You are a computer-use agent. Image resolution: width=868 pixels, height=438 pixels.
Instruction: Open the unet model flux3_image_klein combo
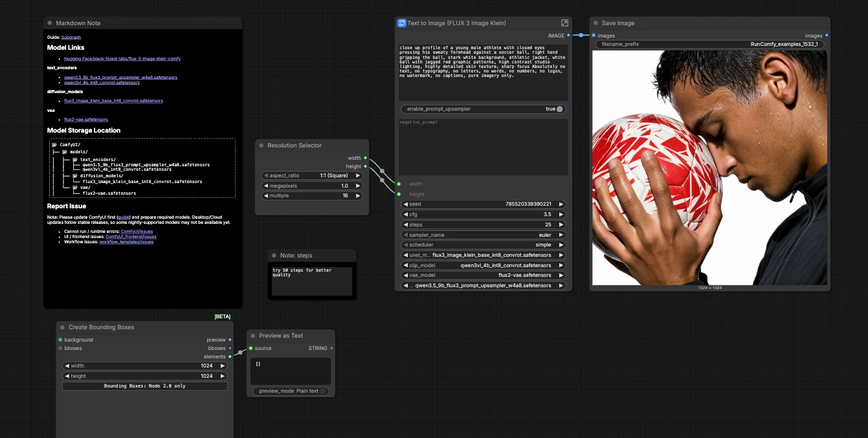pos(484,255)
